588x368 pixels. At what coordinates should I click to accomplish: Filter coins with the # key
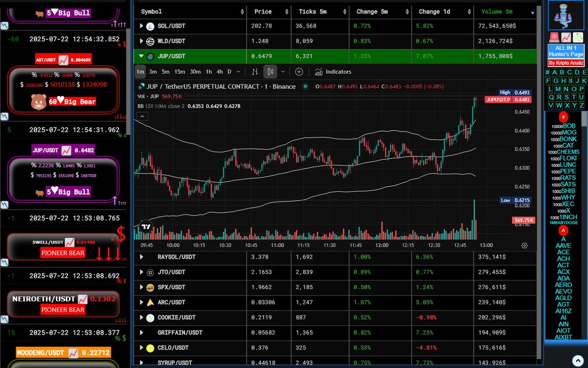(x=547, y=73)
